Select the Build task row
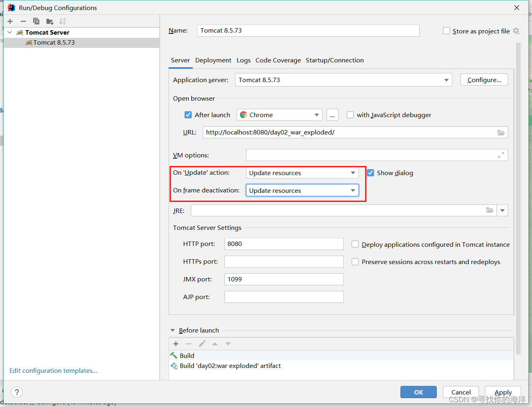Viewport: 532px width, 407px height. tap(341, 355)
